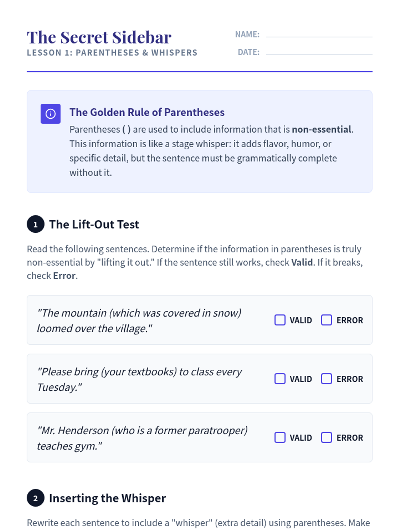
Task: Mark ERROR for the textbooks sentence
Action: [327, 379]
